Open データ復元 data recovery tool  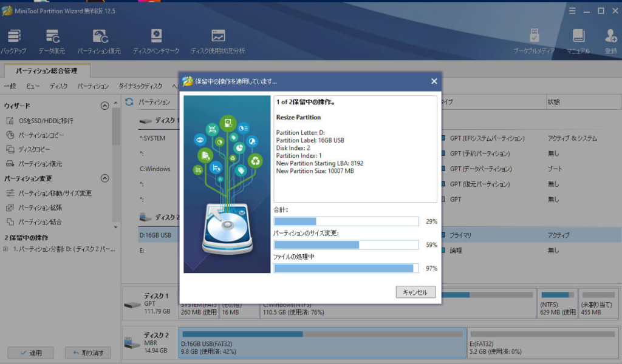pyautogui.click(x=52, y=42)
